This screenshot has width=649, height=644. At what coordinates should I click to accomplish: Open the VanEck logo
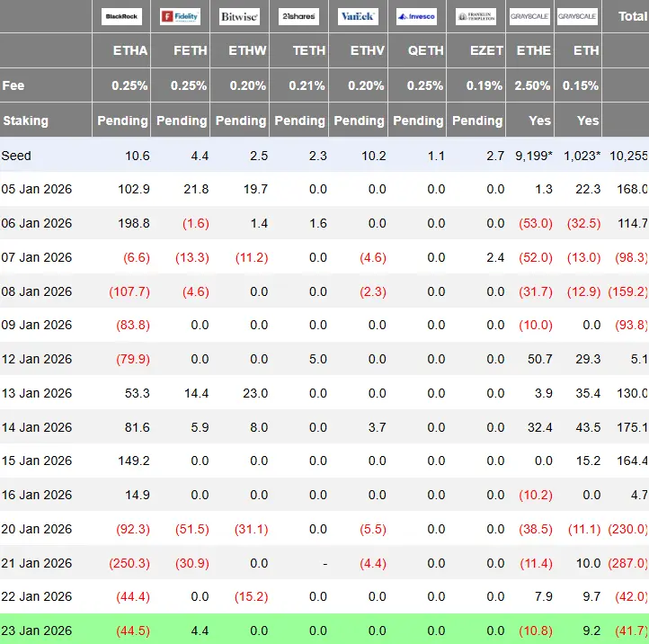359,17
